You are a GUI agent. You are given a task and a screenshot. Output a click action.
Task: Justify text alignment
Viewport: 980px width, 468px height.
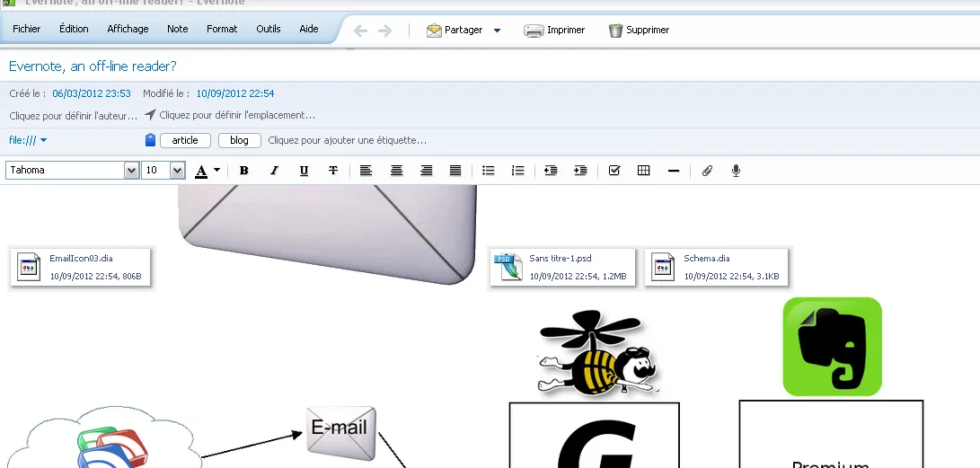pyautogui.click(x=455, y=171)
